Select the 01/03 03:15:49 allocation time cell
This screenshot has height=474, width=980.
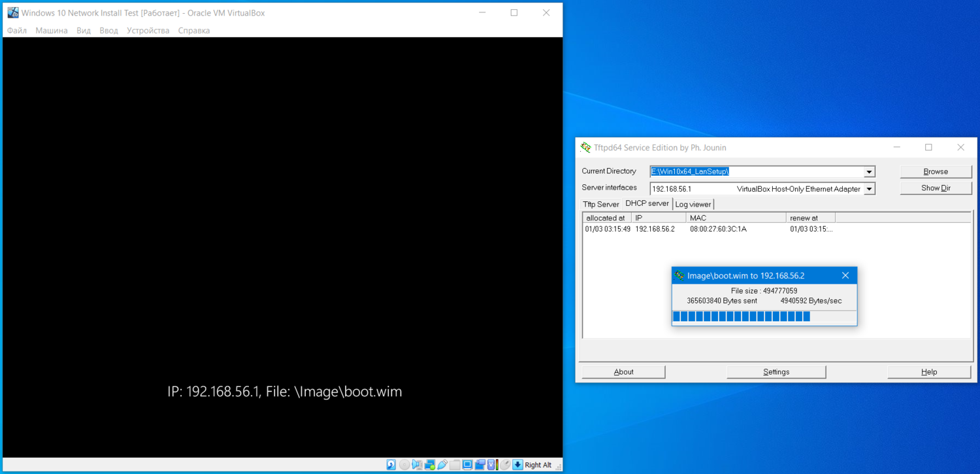608,229
